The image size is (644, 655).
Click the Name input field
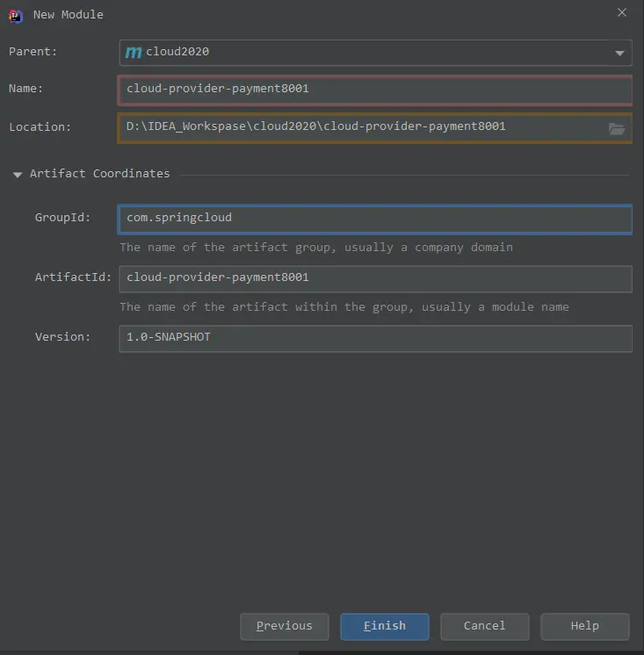tap(375, 90)
